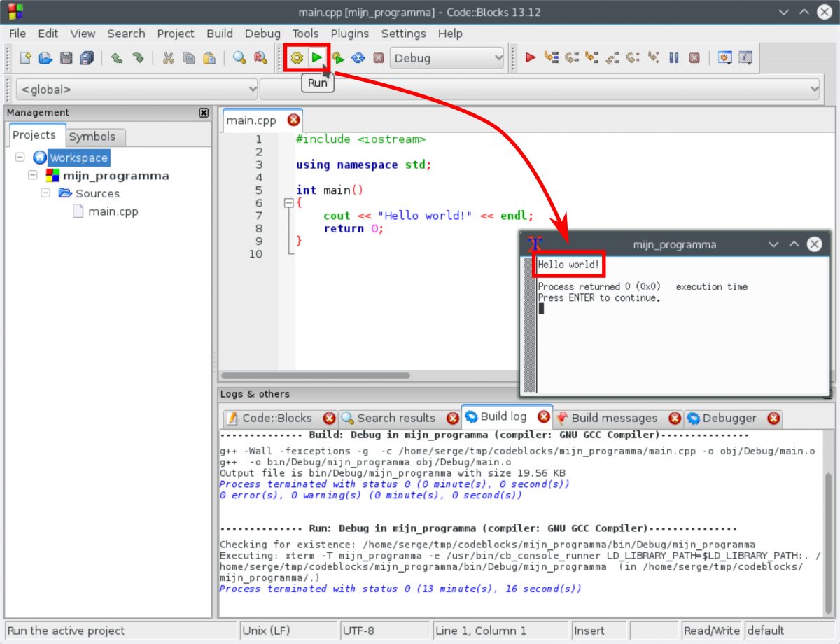Click the Find magnifier icon
The image size is (840, 644).
239,58
